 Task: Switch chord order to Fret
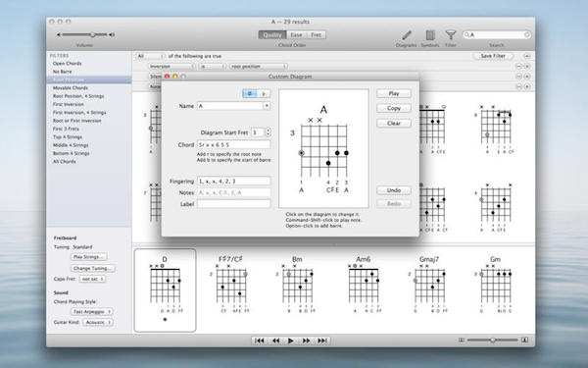click(317, 35)
